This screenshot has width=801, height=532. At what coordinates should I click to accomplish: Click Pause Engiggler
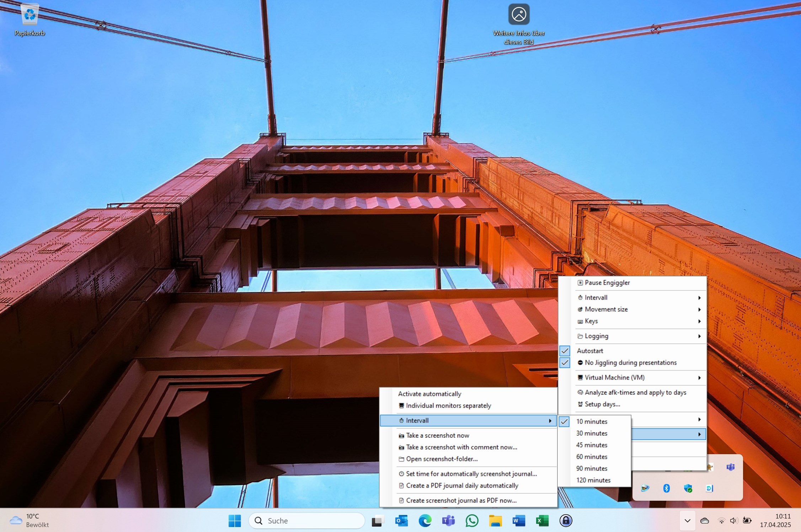pyautogui.click(x=632, y=283)
